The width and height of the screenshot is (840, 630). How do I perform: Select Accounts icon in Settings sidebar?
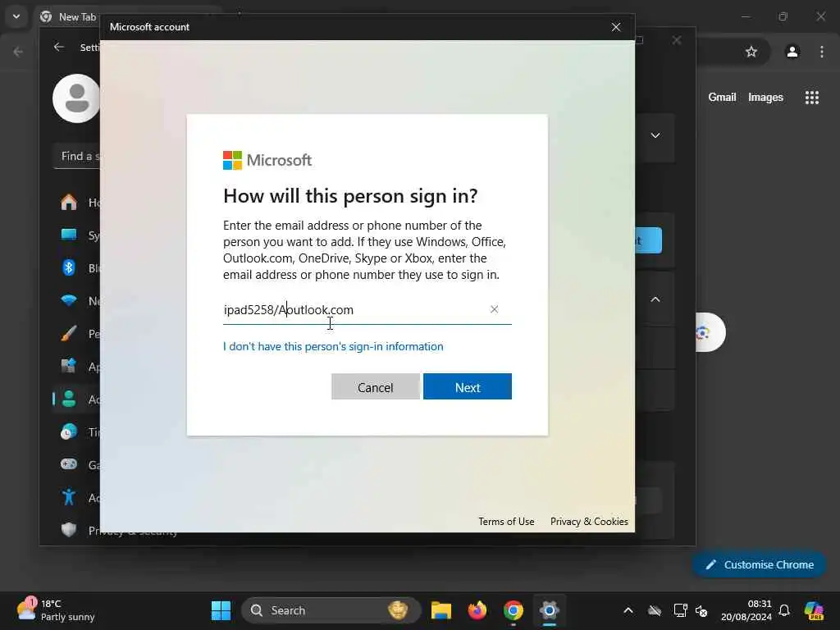(69, 399)
